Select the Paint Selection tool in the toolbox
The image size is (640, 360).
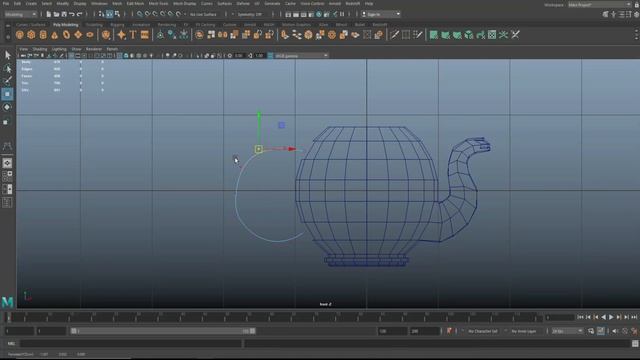(7, 81)
